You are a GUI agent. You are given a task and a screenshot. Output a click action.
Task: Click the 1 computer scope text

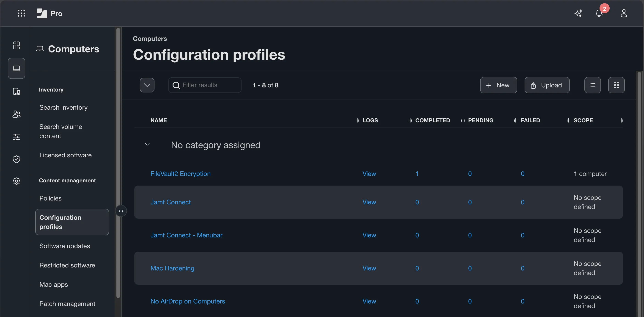pyautogui.click(x=590, y=174)
